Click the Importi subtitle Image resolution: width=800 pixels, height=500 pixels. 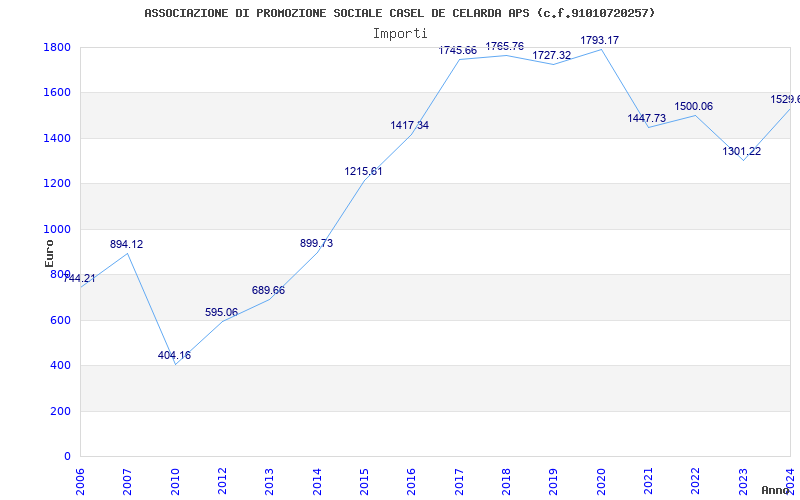(400, 34)
